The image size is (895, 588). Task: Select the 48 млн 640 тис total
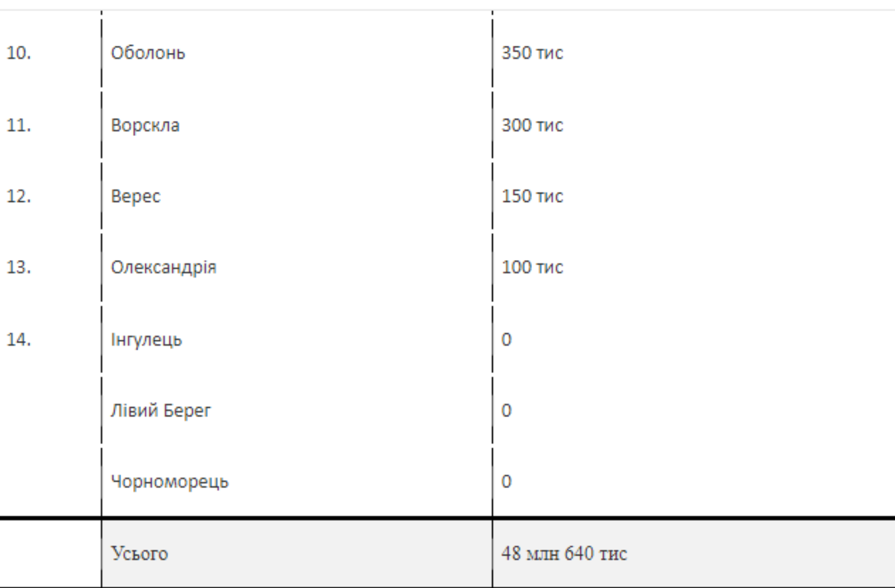tap(564, 554)
